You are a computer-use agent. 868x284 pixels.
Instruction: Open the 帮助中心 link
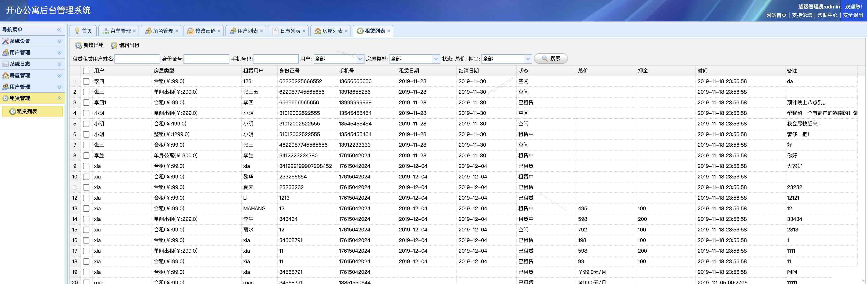pyautogui.click(x=827, y=15)
